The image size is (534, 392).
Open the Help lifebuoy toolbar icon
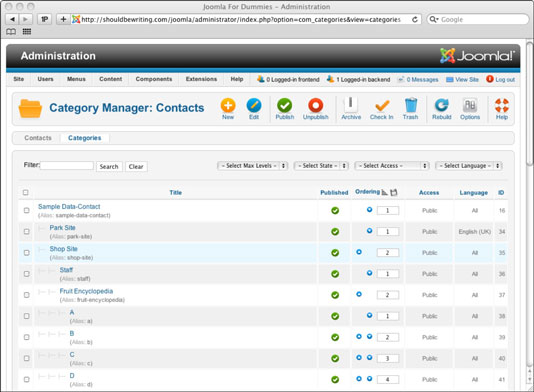(502, 106)
